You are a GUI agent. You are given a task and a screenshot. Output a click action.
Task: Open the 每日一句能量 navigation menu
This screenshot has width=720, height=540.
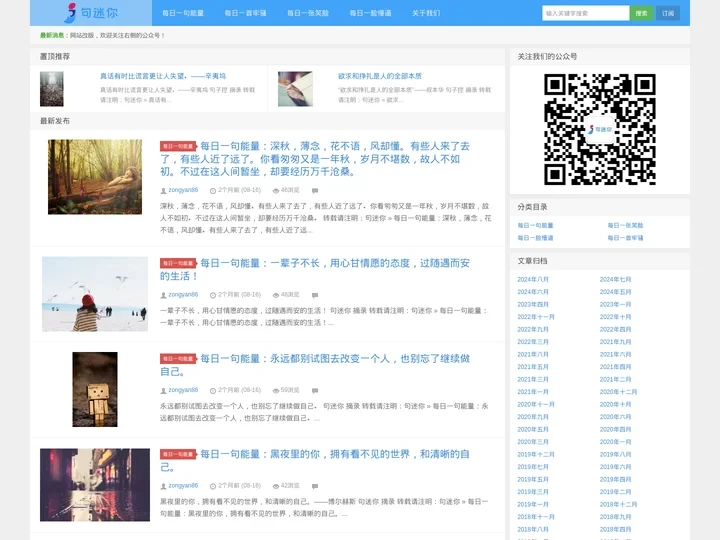pyautogui.click(x=183, y=13)
